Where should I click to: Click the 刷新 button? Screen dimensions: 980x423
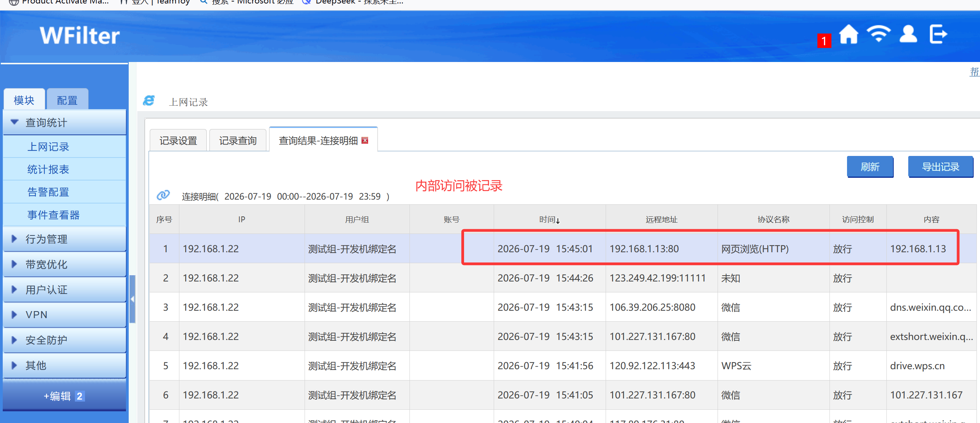coord(870,167)
